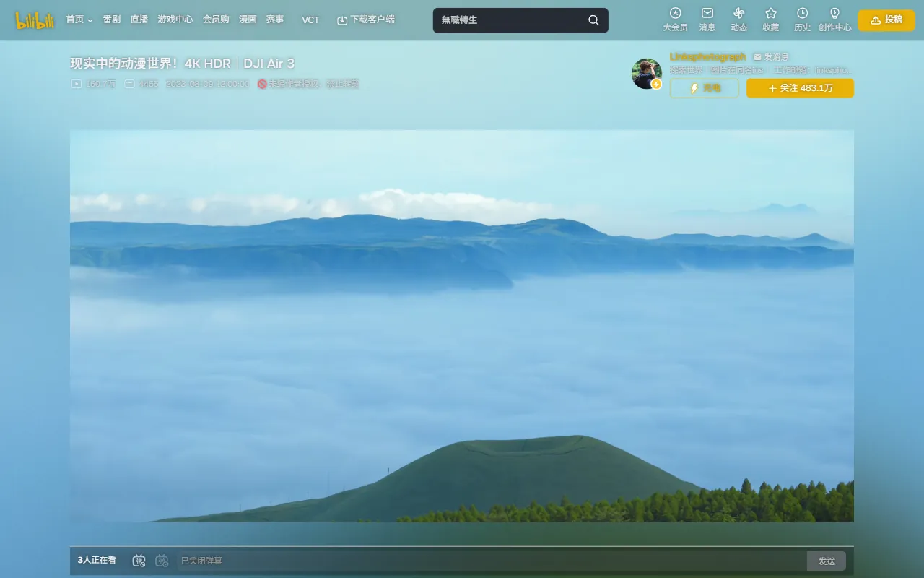The width and height of the screenshot is (924, 578).
Task: Open the 历史 history clock icon
Action: (x=803, y=20)
